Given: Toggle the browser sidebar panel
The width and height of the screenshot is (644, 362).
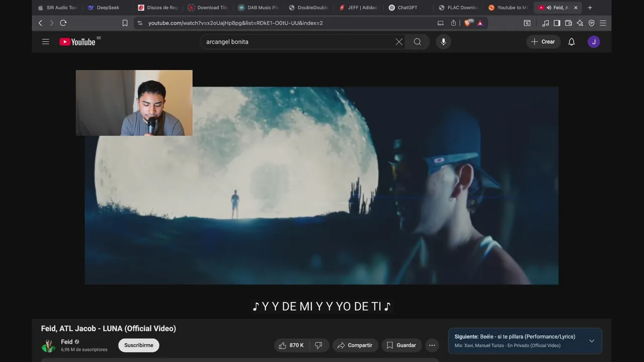Looking at the screenshot, I should coord(557,23).
